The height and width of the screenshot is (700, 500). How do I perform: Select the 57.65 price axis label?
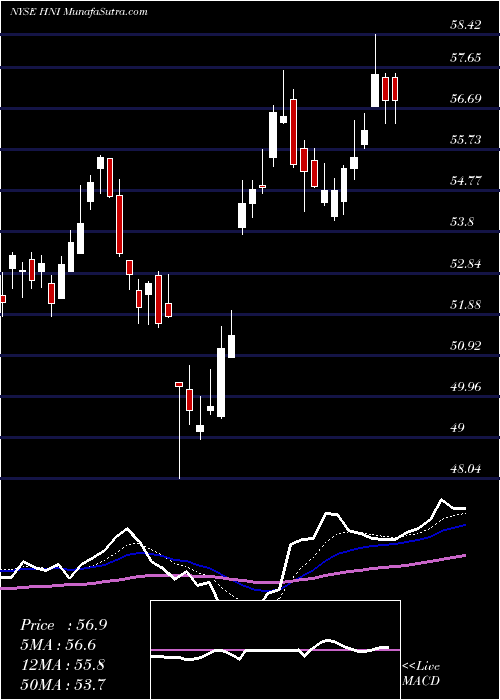(x=465, y=58)
